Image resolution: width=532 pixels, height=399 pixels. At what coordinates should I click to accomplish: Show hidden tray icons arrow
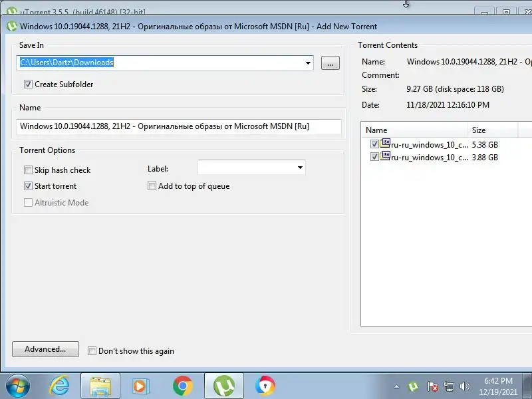(396, 386)
